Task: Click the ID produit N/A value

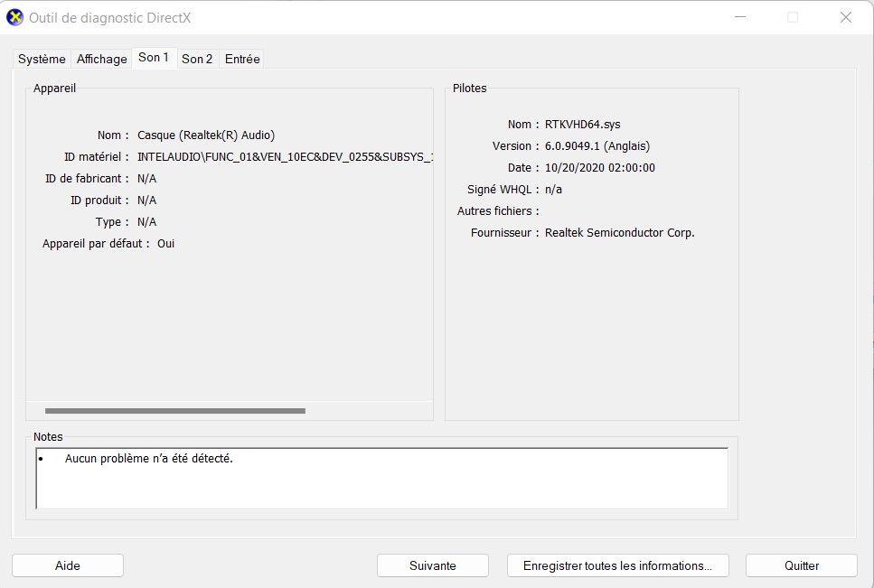Action: 146,201
